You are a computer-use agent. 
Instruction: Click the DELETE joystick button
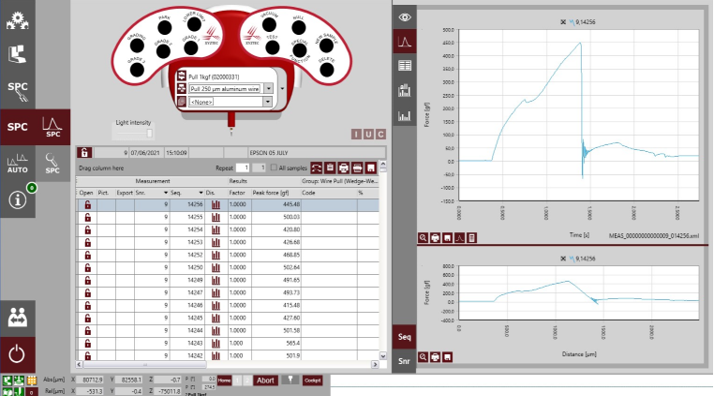pos(326,70)
